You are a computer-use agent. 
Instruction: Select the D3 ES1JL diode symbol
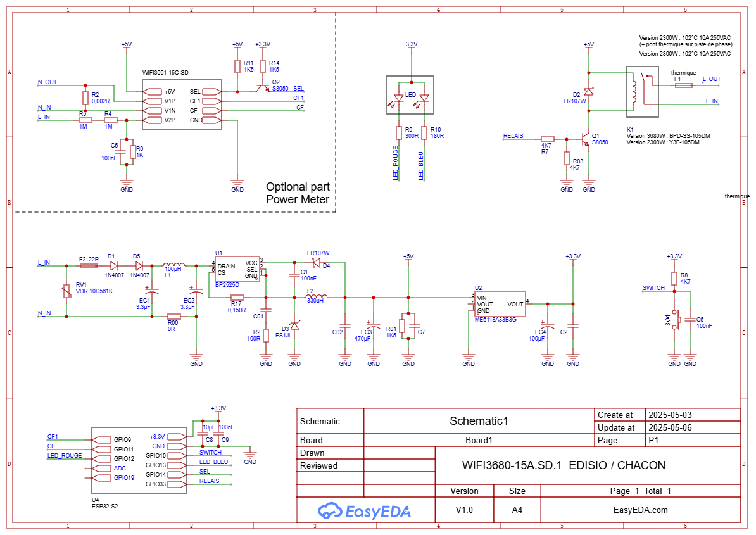[294, 326]
